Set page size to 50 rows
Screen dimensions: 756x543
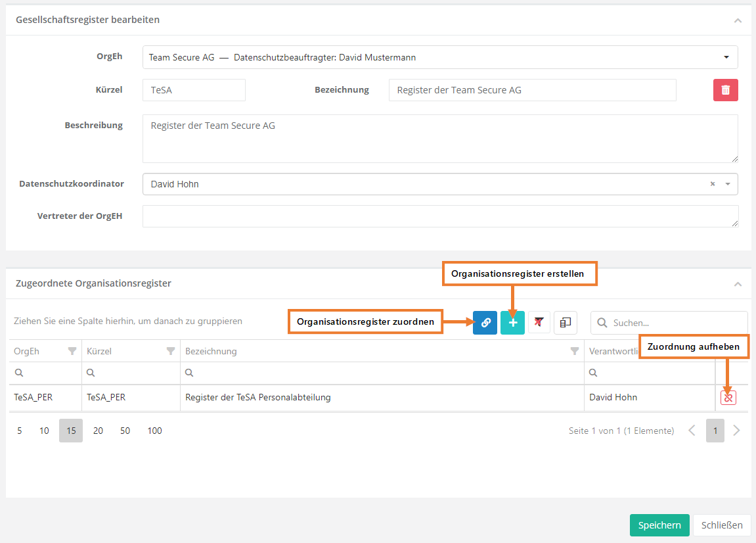click(x=125, y=431)
